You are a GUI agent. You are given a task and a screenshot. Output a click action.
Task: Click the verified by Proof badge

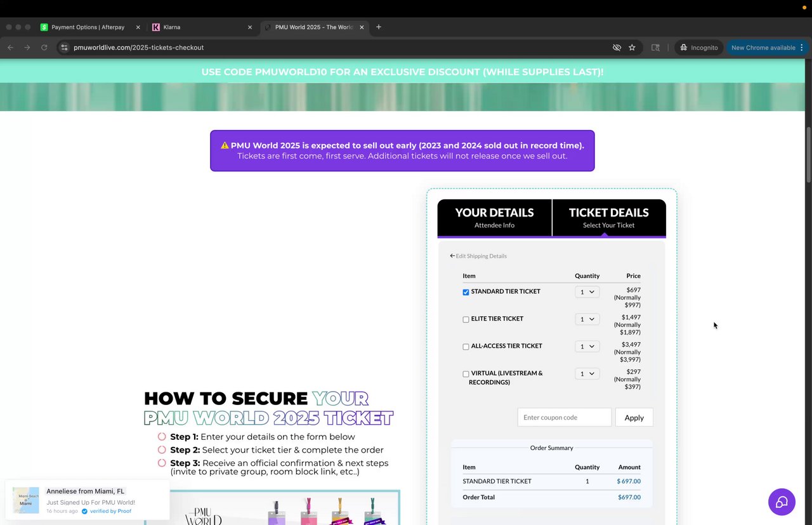coord(107,511)
